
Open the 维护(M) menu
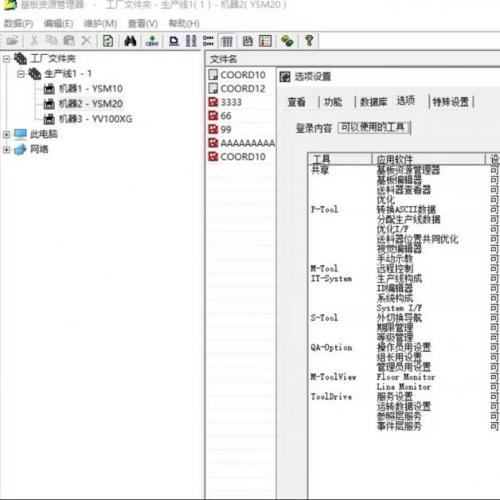coord(100,24)
